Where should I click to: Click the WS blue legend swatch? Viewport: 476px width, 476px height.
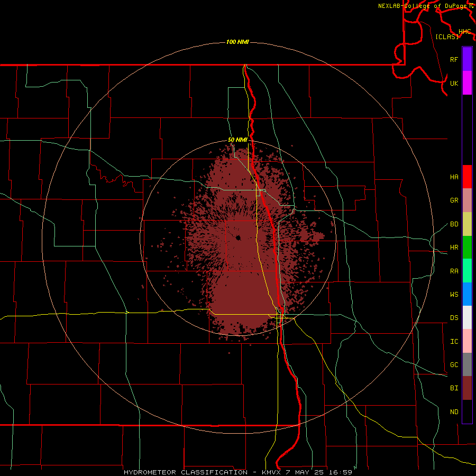467,294
